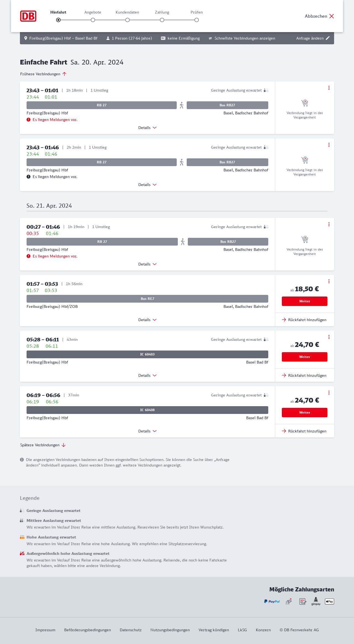Show earlier connections via Frühere Verbindungen
Screen dimensions: 354x644
tap(43, 74)
